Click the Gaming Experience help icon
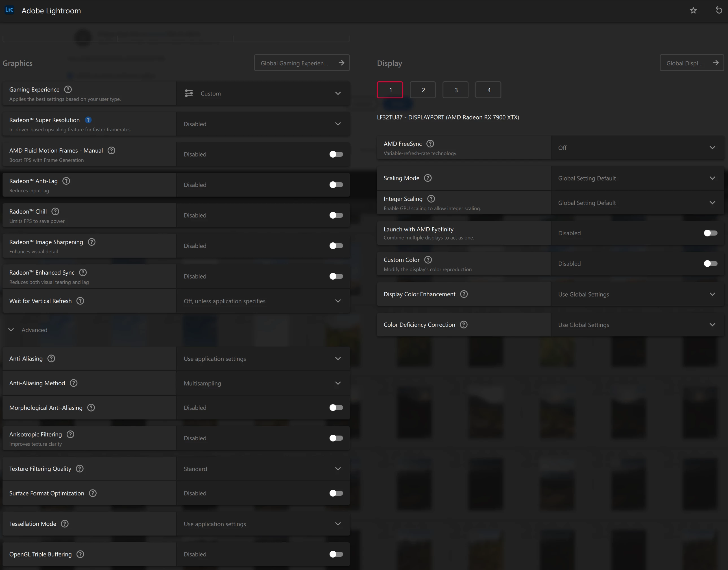This screenshot has height=570, width=728. click(x=68, y=90)
